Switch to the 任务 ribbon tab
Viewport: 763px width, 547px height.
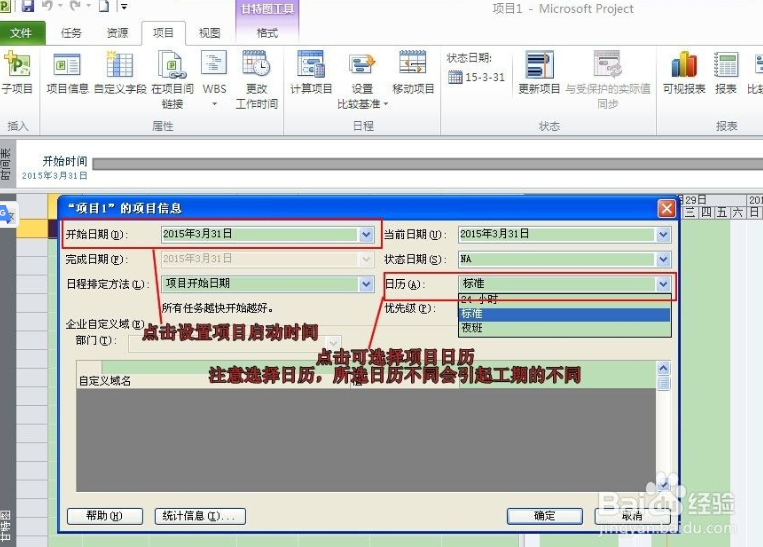click(x=72, y=33)
